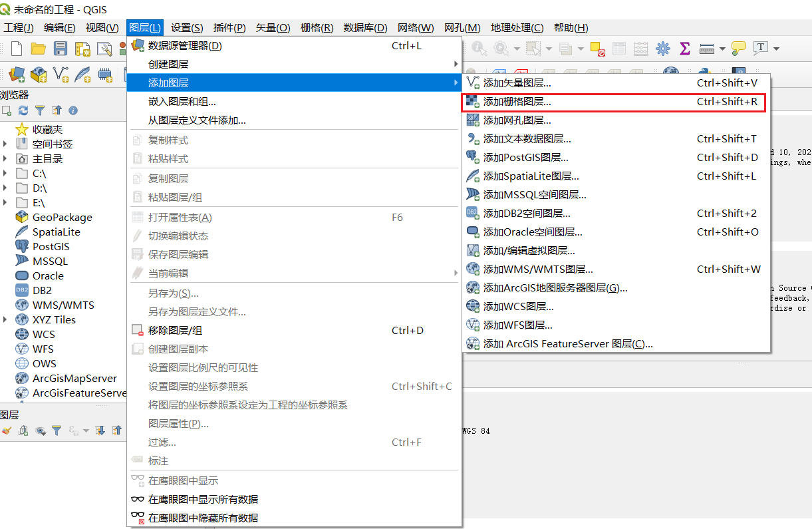The height and width of the screenshot is (529, 812).
Task: Click the Map Tips speech bubble icon
Action: [x=738, y=49]
